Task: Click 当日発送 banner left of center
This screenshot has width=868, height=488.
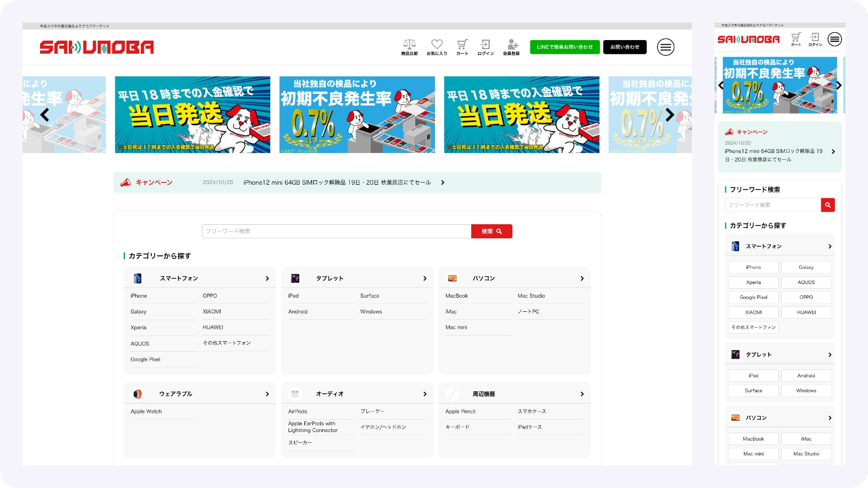Action: 192,115
